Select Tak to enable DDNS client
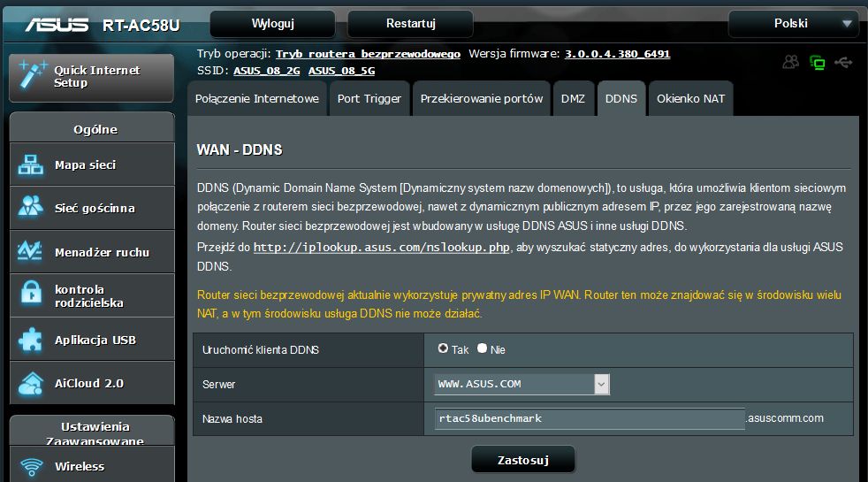 coord(443,348)
